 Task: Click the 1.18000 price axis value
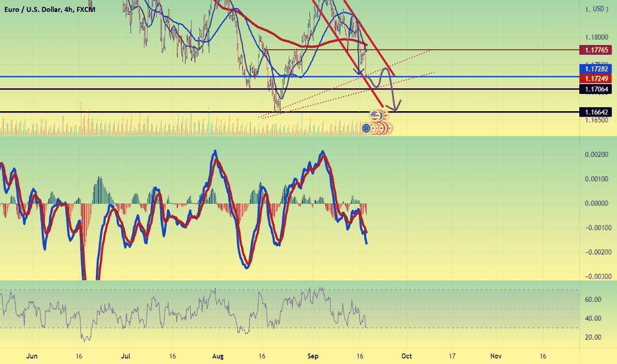[596, 37]
